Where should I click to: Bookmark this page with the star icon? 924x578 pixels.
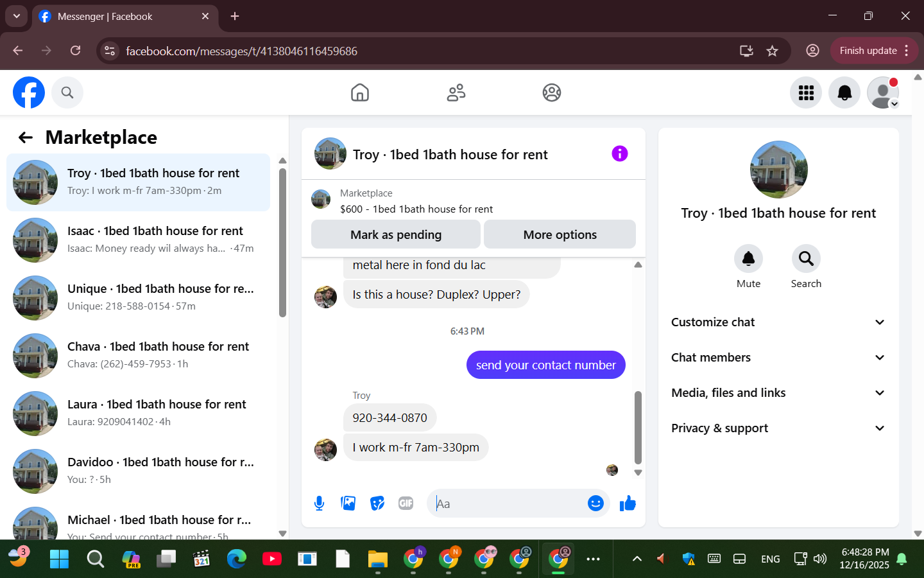(772, 51)
